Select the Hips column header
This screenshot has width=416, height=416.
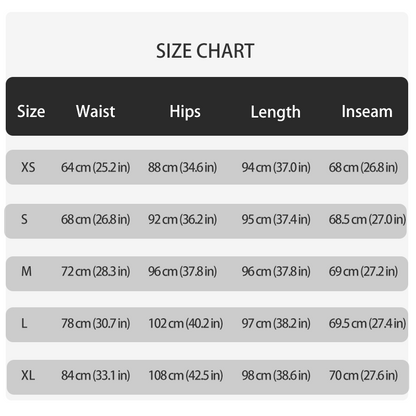click(x=185, y=112)
